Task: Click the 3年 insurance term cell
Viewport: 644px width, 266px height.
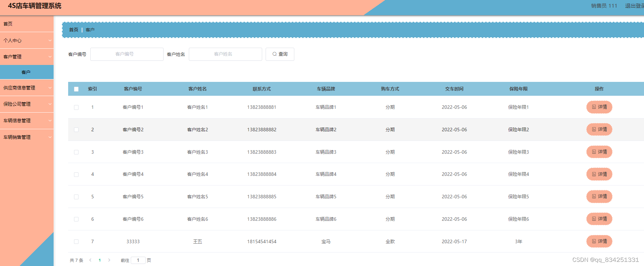Action: tap(518, 242)
